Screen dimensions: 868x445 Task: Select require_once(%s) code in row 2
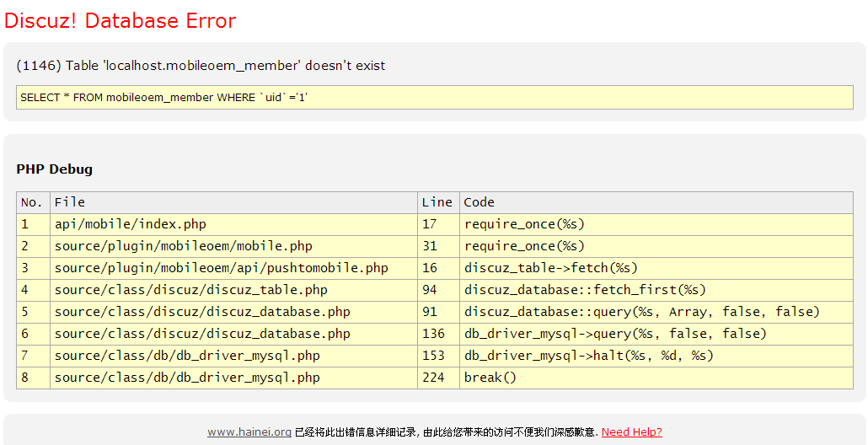coord(656,246)
